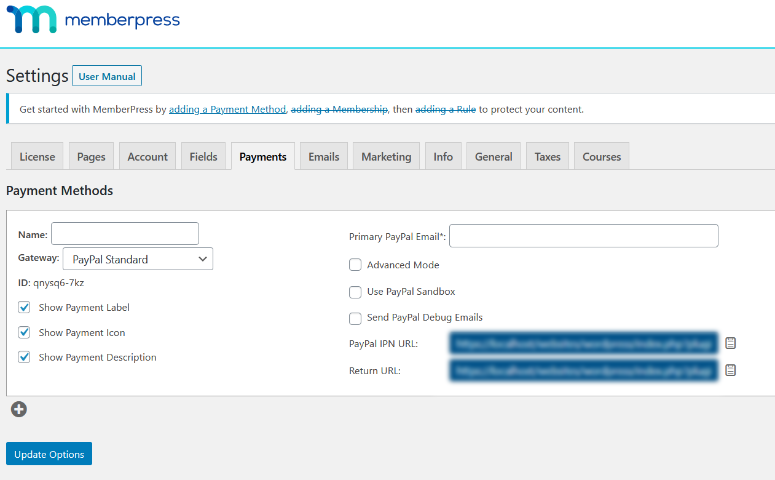Enable Advanced Mode checkbox
775x480 pixels.
[x=355, y=265]
